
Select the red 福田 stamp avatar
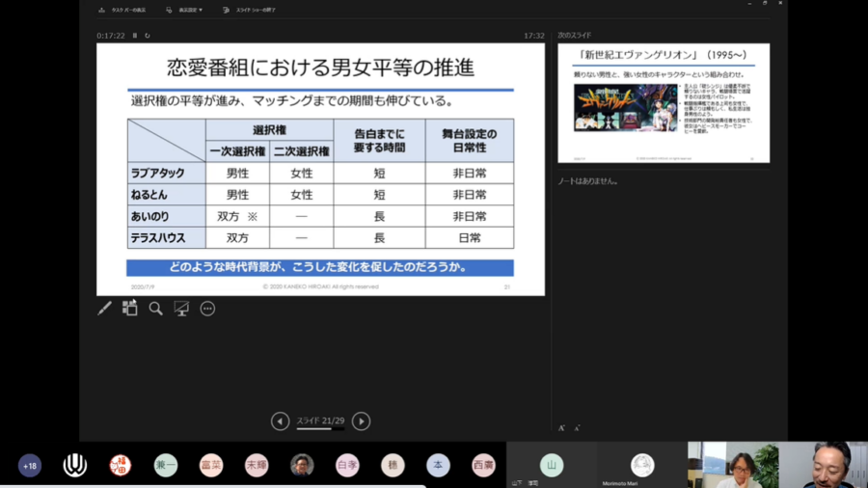point(121,465)
